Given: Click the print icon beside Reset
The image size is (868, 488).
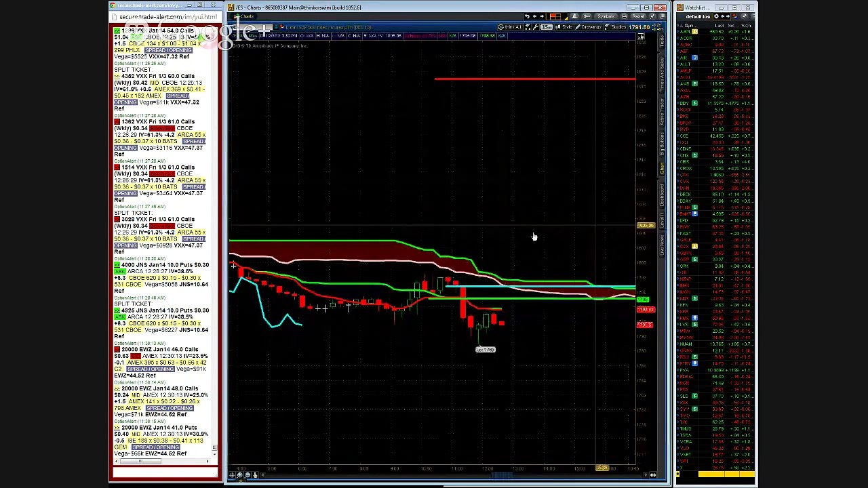Looking at the screenshot, I should click(x=624, y=16).
